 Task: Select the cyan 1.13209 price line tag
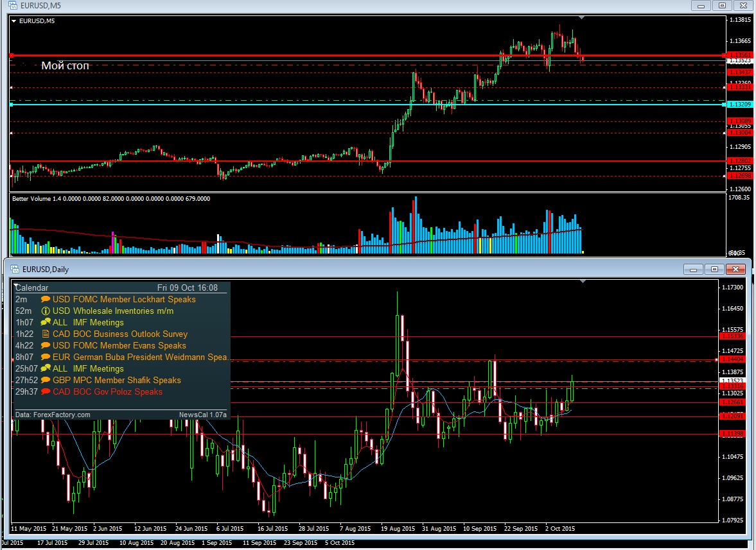pos(740,105)
